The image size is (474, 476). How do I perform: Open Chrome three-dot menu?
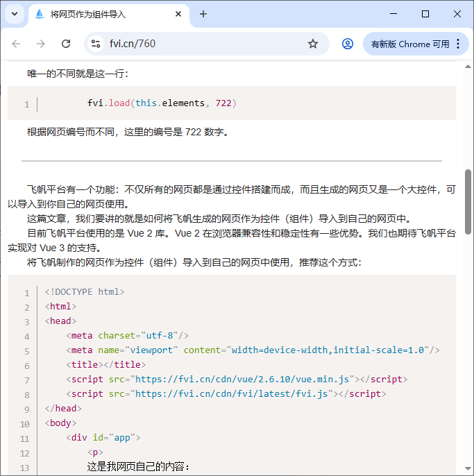point(458,44)
